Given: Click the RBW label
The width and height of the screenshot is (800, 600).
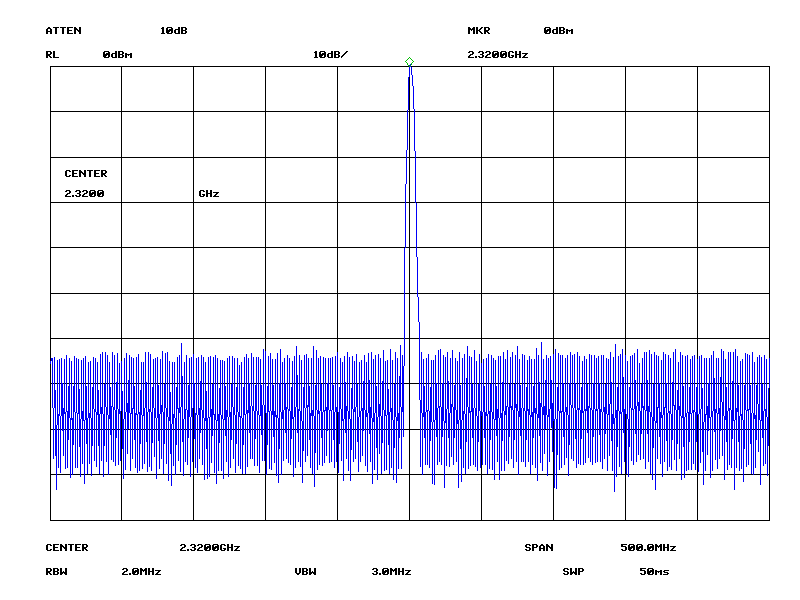Looking at the screenshot, I should pos(56,571).
